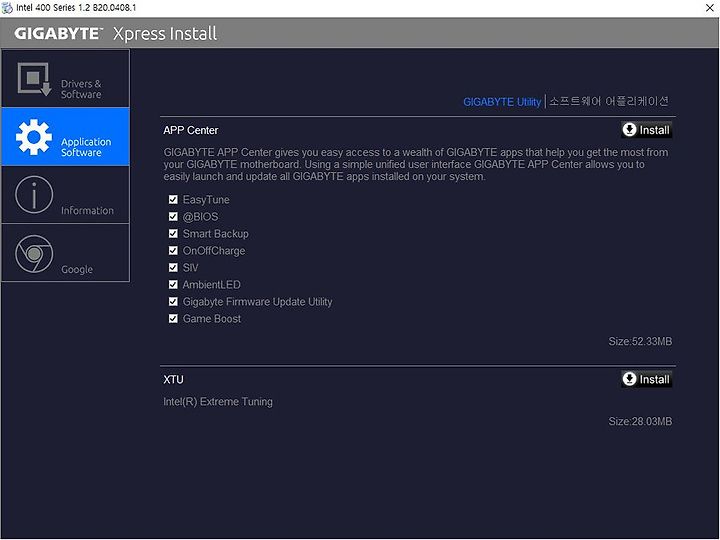This screenshot has height=540, width=720.
Task: Click the Intel 400 Series window title
Action: (76, 8)
